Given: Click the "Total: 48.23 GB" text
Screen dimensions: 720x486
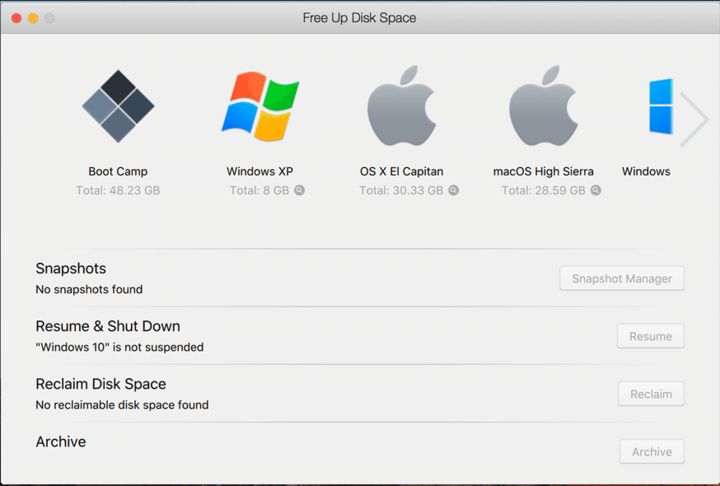Looking at the screenshot, I should (118, 190).
